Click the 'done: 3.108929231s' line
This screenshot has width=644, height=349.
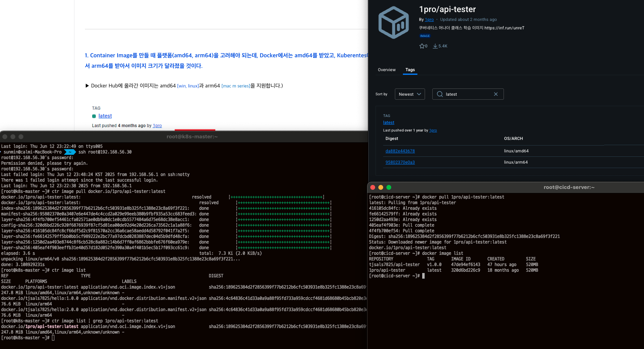click(23, 265)
